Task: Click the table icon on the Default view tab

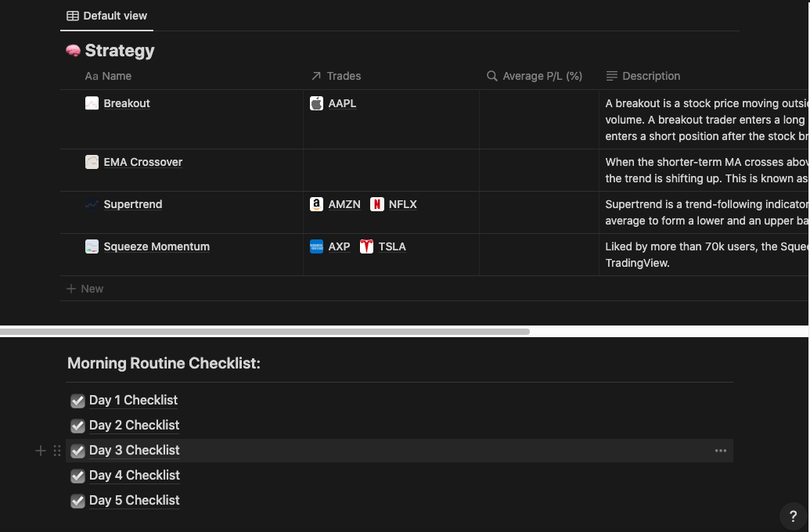Action: [x=73, y=15]
